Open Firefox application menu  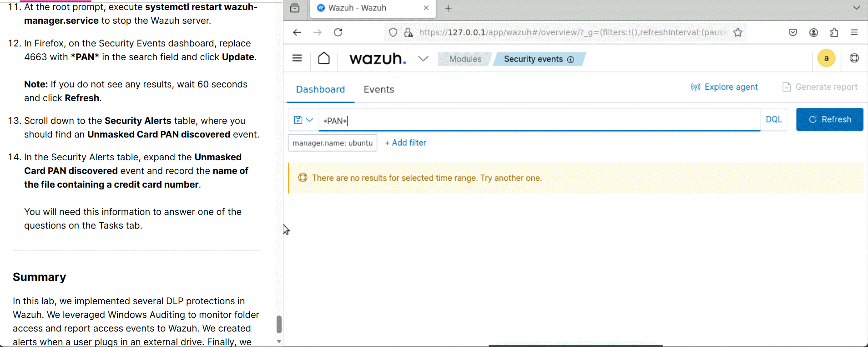pos(854,32)
